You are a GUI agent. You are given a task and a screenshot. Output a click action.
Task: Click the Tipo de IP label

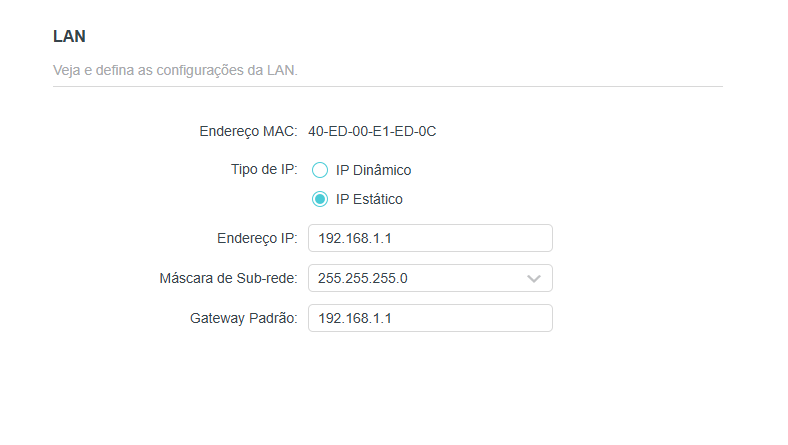[264, 169]
